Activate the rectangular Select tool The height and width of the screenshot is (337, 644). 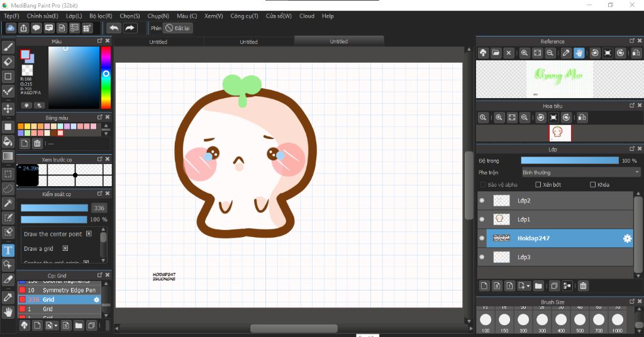(8, 174)
